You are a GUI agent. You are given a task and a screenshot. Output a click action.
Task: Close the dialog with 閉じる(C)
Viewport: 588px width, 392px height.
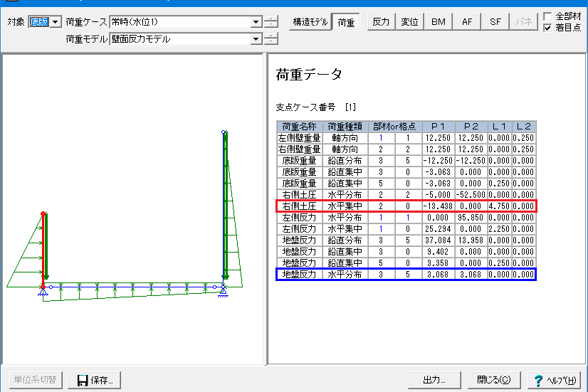point(494,380)
